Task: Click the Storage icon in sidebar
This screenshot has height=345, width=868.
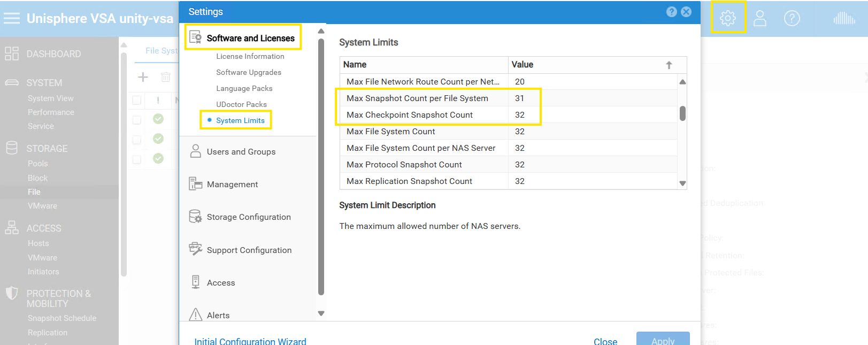Action: click(12, 148)
